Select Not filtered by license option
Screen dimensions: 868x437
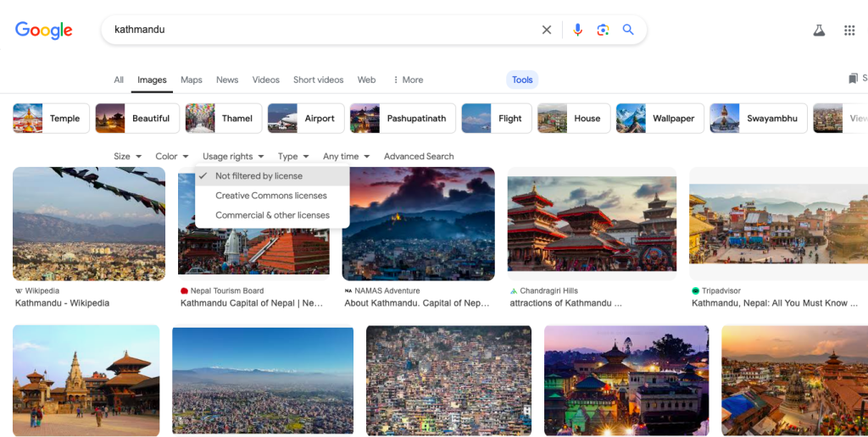coord(272,176)
